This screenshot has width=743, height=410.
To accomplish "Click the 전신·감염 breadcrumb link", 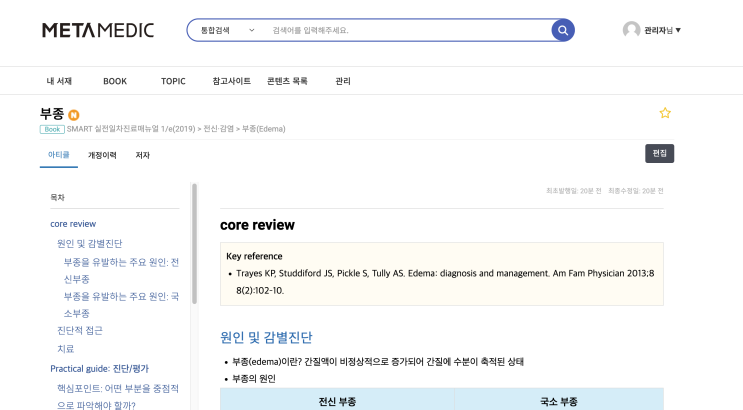I will click(x=218, y=129).
